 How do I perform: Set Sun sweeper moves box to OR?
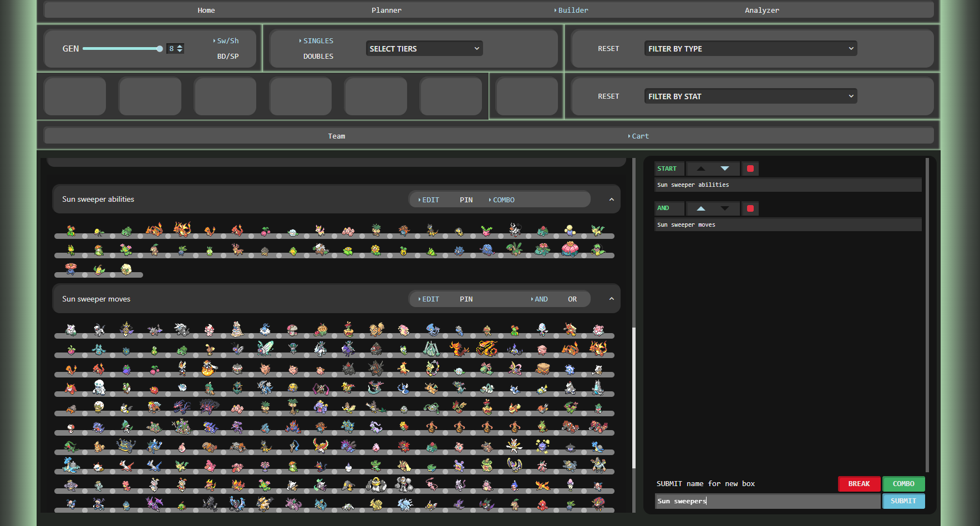572,299
